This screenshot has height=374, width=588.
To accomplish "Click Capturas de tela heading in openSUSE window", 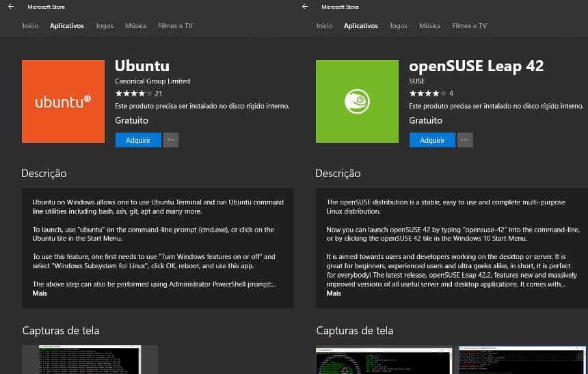I will pyautogui.click(x=355, y=330).
